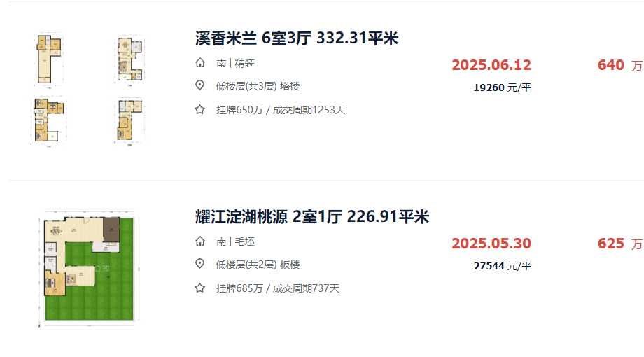Click the location pin beside 低楼层(共3层) 塔楼
The width and height of the screenshot is (644, 357).
(200, 86)
